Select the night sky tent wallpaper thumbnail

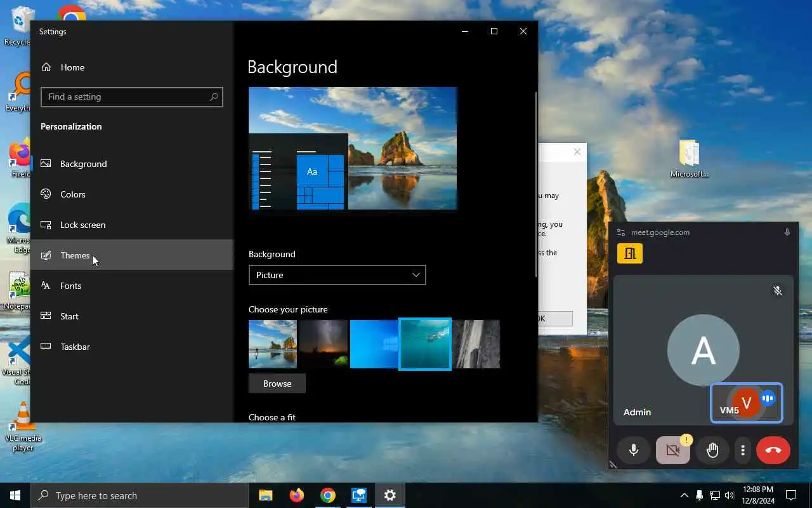(324, 344)
